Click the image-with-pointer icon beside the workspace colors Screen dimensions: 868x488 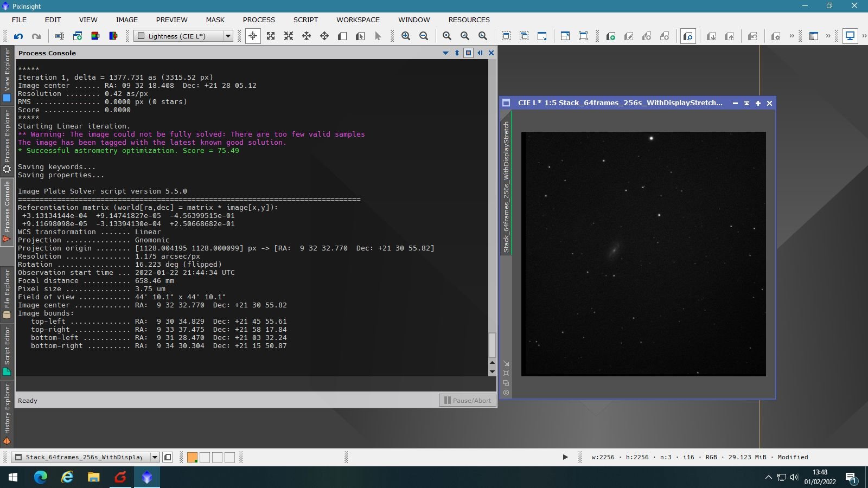click(168, 457)
